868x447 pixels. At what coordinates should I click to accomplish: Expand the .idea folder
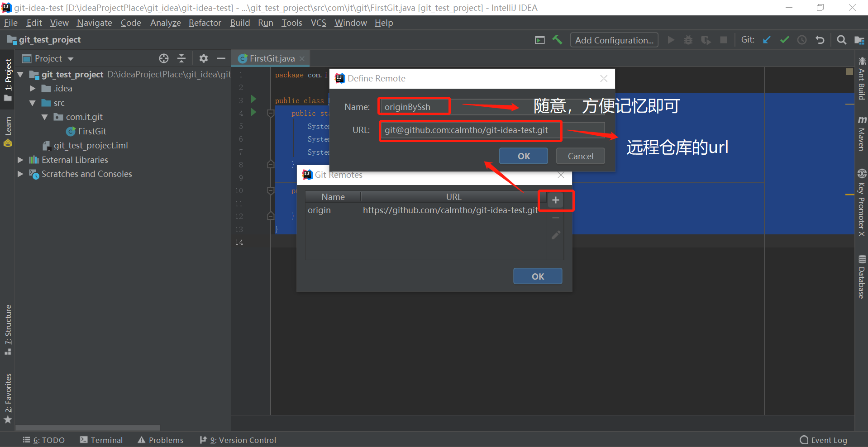click(x=33, y=89)
